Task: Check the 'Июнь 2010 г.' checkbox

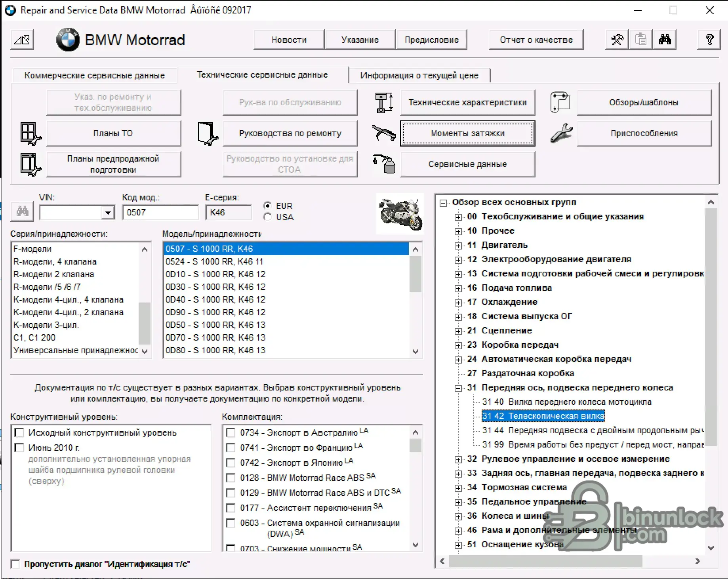Action: point(19,448)
